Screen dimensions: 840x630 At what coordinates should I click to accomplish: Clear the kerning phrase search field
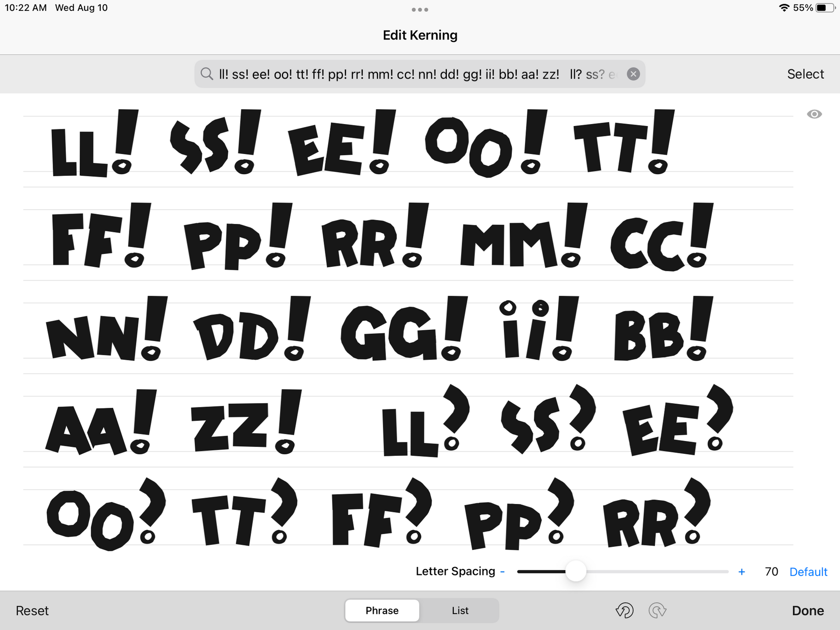[x=633, y=74]
